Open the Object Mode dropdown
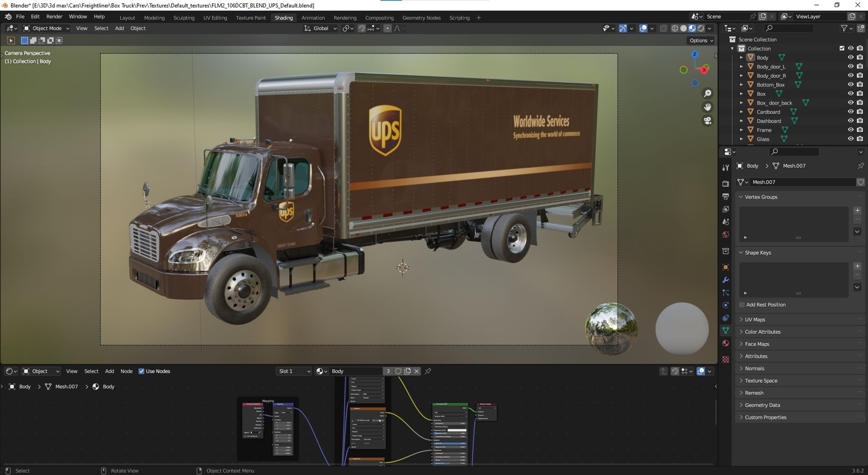This screenshot has width=868, height=475. point(46,28)
